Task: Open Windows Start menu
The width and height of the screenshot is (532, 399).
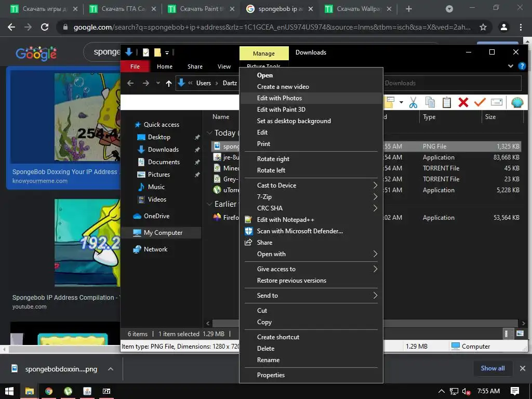Action: (x=9, y=391)
